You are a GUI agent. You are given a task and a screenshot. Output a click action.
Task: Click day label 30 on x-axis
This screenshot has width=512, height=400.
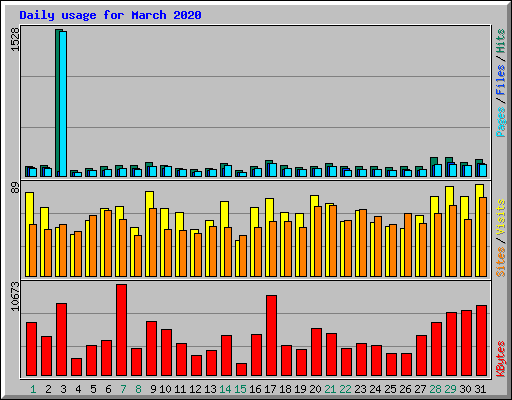tap(465, 389)
